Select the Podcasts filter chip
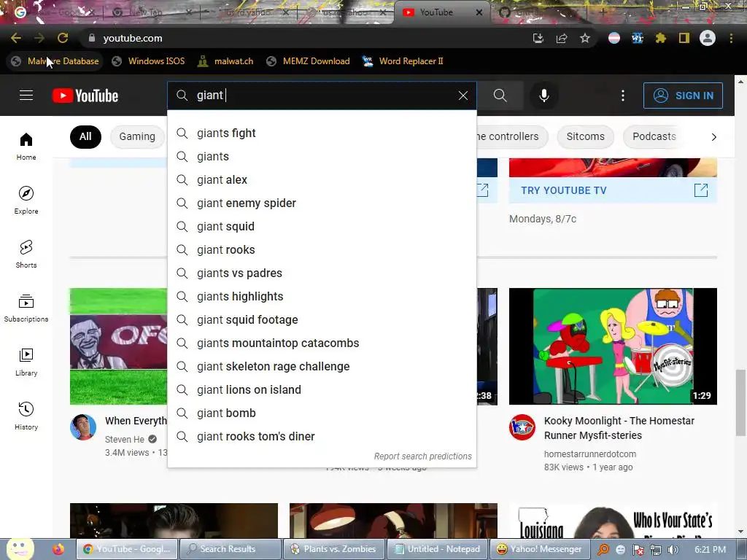Screen dimensions: 747x560 (x=654, y=136)
